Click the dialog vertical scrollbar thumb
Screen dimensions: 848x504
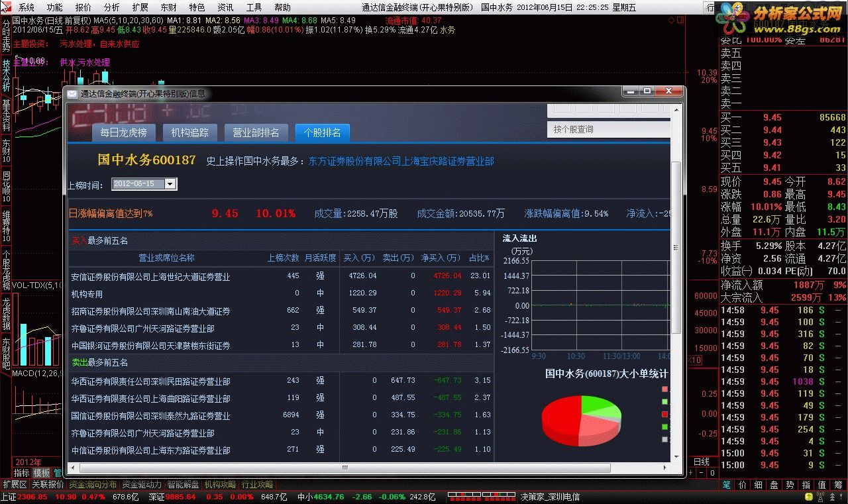pos(676,248)
